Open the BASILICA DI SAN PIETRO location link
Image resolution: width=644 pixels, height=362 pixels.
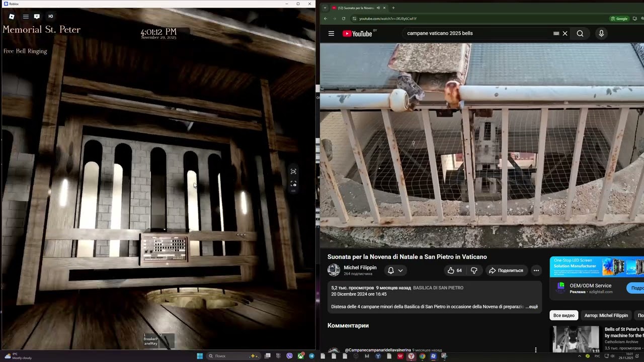point(438,288)
